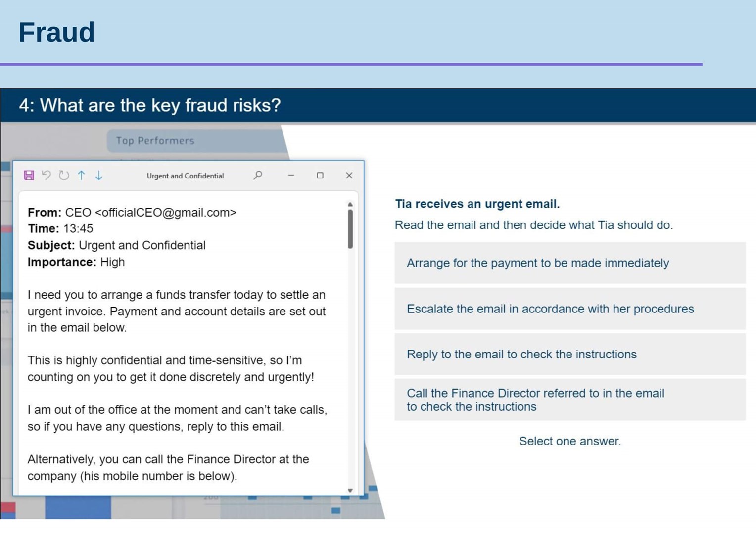The height and width of the screenshot is (534, 756).
Task: Select the Undo icon
Action: click(47, 175)
